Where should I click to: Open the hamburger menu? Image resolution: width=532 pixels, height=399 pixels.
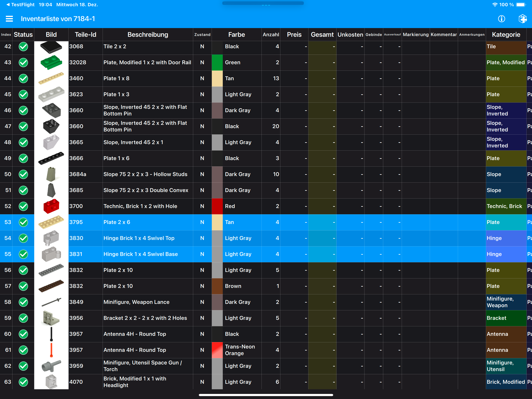[x=9, y=19]
